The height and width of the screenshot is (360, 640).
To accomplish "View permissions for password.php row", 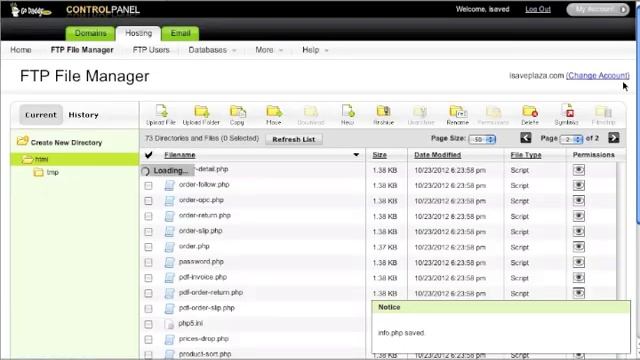I will click(x=579, y=262).
